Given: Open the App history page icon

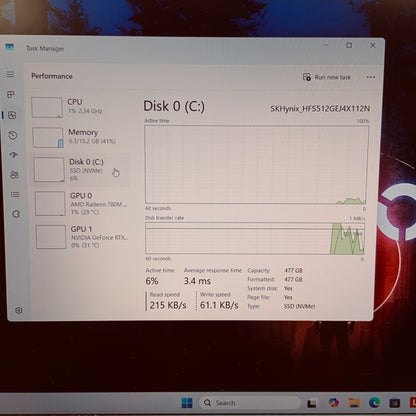Looking at the screenshot, I should pos(13,135).
